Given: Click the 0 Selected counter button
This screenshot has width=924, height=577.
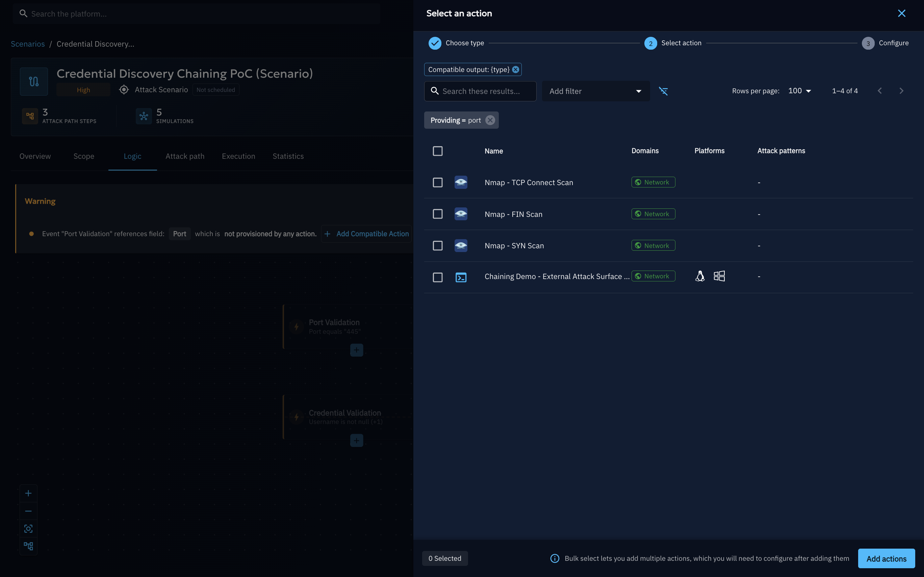Looking at the screenshot, I should (445, 558).
